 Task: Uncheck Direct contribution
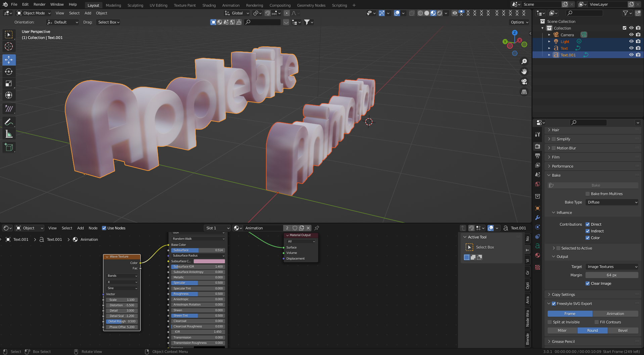[x=588, y=224]
